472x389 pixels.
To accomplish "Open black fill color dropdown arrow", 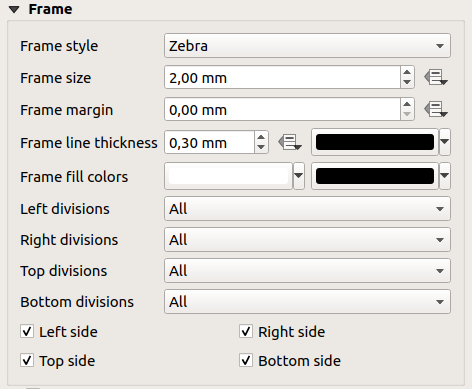I will click(445, 176).
